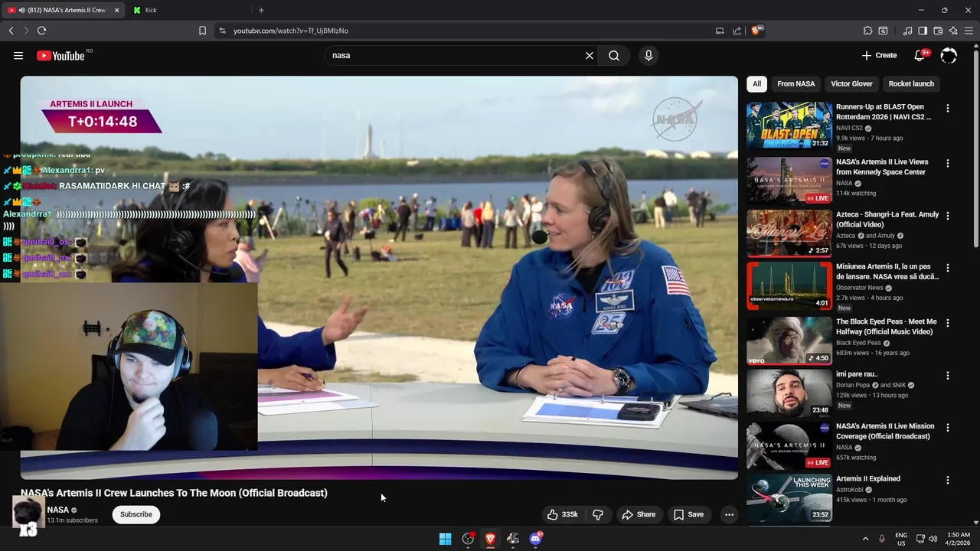Toggle the browser sidebar panel

coord(923,31)
